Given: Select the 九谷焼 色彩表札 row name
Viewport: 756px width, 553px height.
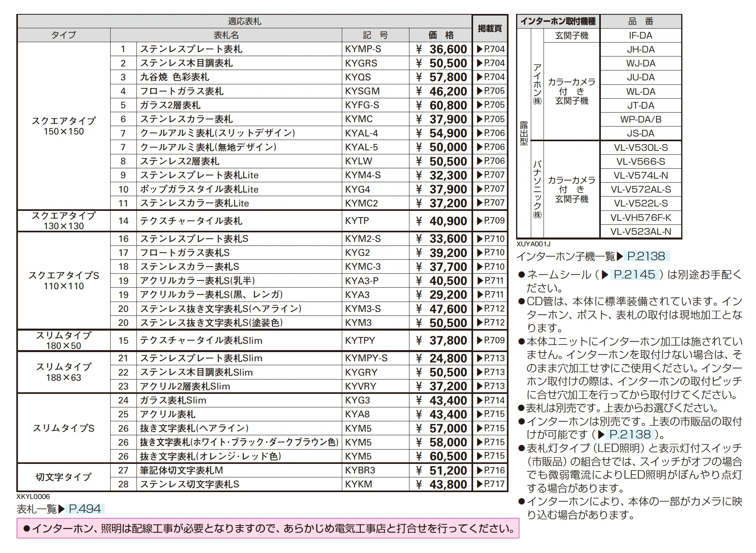Looking at the screenshot, I should [174, 77].
